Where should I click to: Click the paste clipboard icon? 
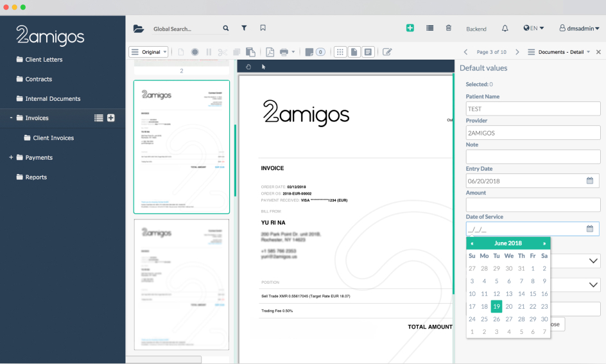(x=250, y=52)
